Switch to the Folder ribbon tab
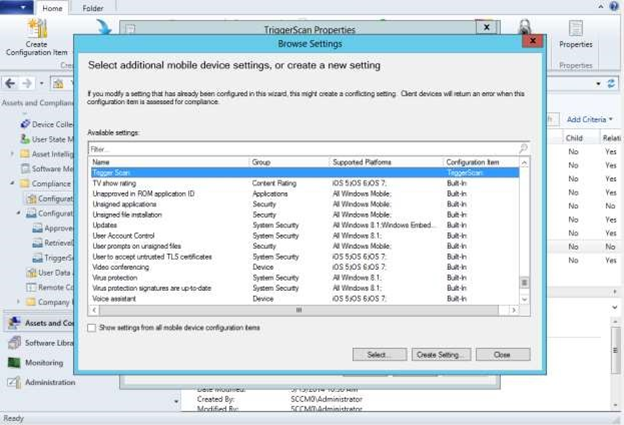Screen dimensions: 624x425 pyautogui.click(x=93, y=8)
